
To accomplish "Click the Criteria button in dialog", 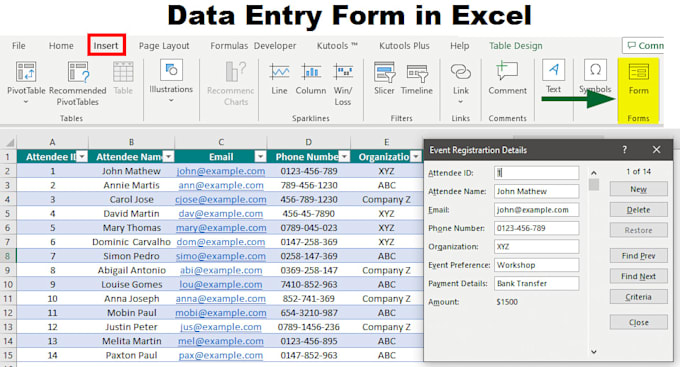I will click(638, 297).
